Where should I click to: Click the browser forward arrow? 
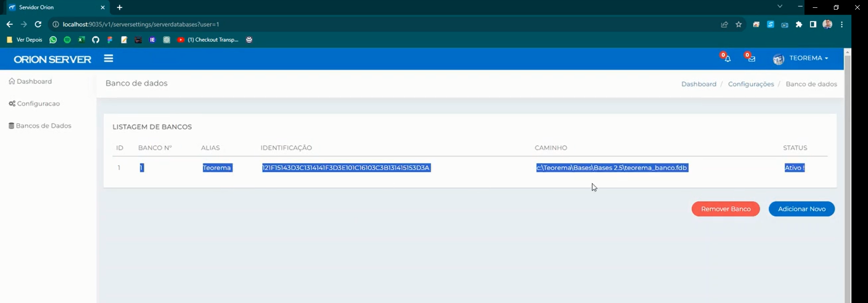point(24,24)
